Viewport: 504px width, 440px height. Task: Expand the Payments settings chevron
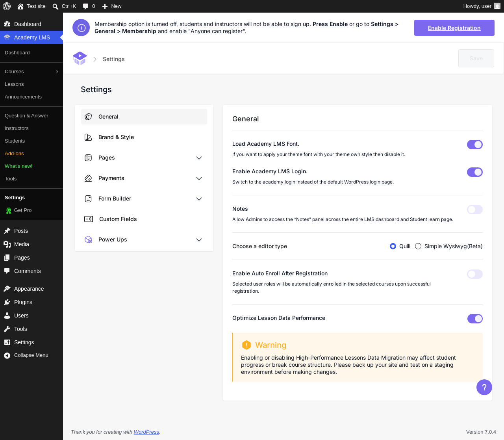tap(199, 178)
